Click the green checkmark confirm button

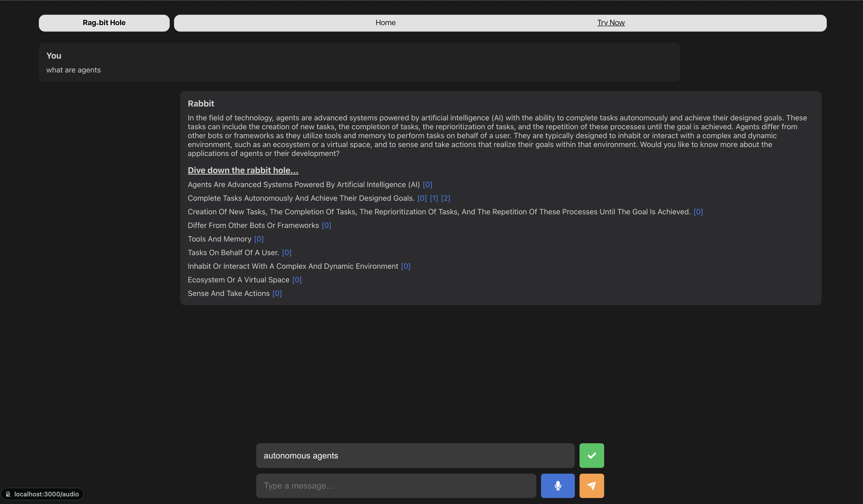click(x=591, y=455)
